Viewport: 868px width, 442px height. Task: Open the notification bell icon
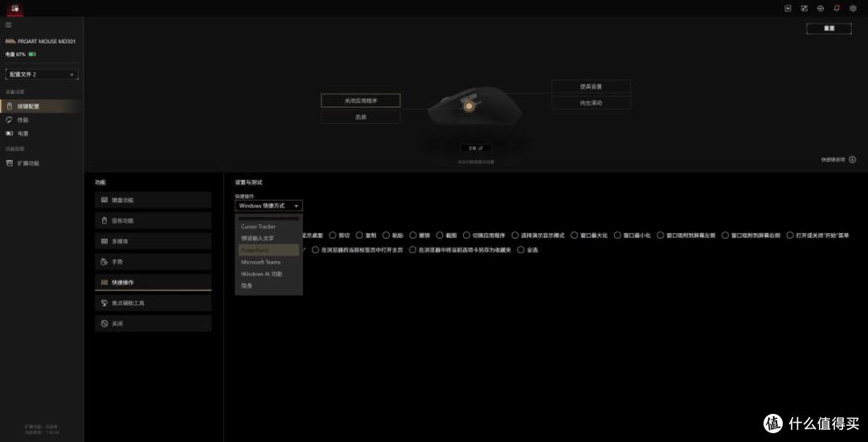(837, 8)
